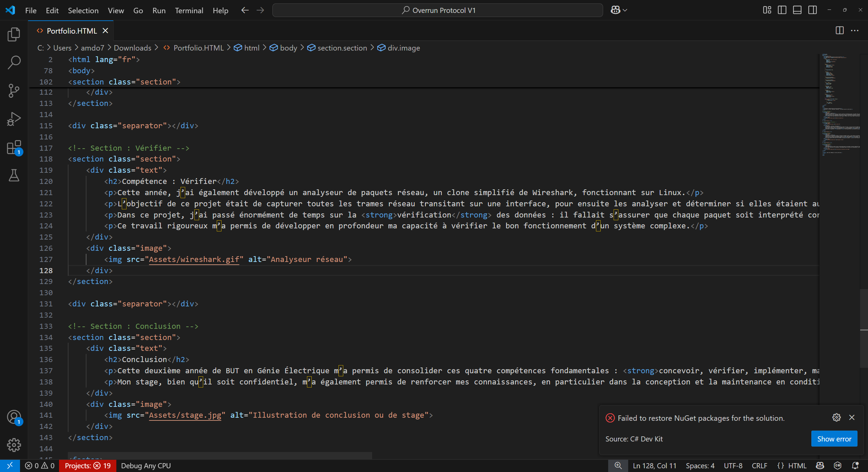Screen dimensions: 868x472
Task: Open the Run menu
Action: 159,11
